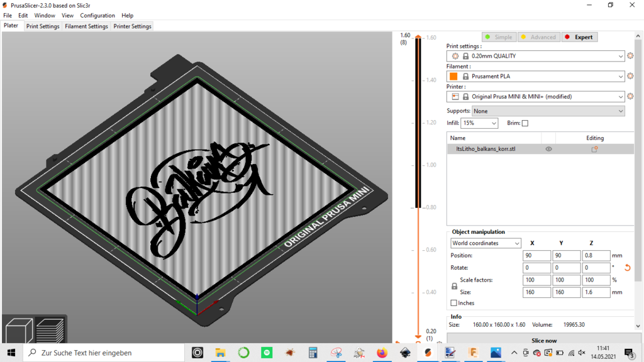Open Print settings gear icon
Viewport: 644px width, 362px height.
pos(630,56)
